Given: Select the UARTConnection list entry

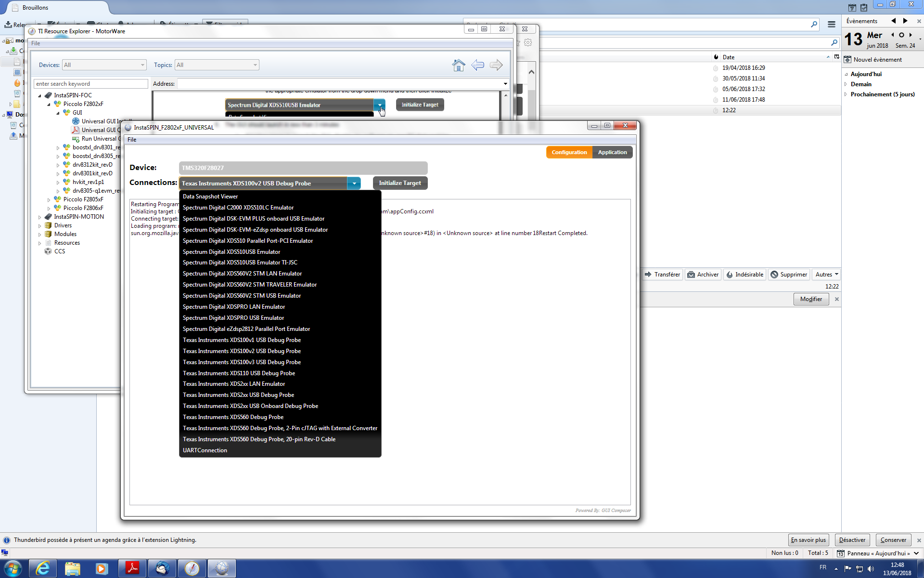Looking at the screenshot, I should pyautogui.click(x=205, y=450).
